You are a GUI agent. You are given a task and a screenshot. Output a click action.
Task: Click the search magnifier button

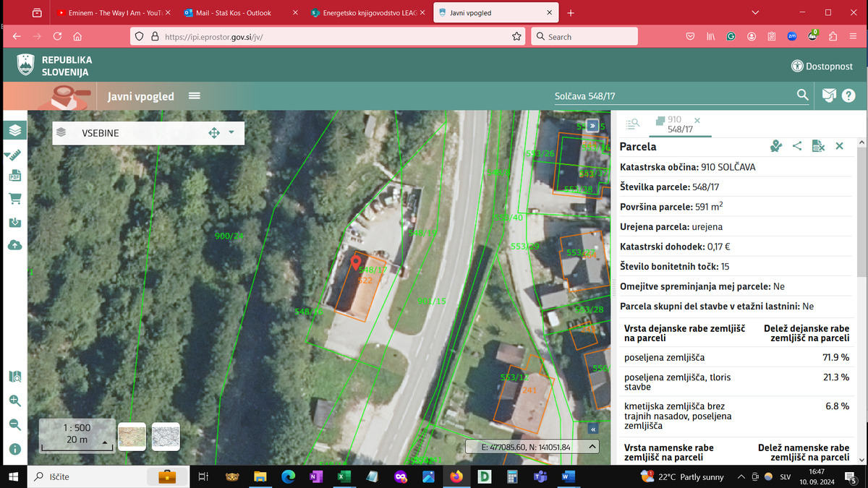click(802, 95)
